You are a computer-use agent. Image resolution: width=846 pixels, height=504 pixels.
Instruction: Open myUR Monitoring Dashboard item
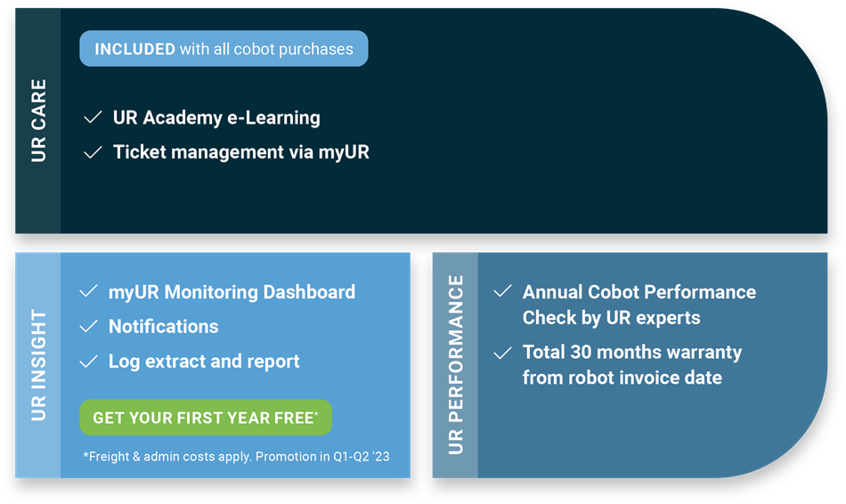(x=232, y=292)
